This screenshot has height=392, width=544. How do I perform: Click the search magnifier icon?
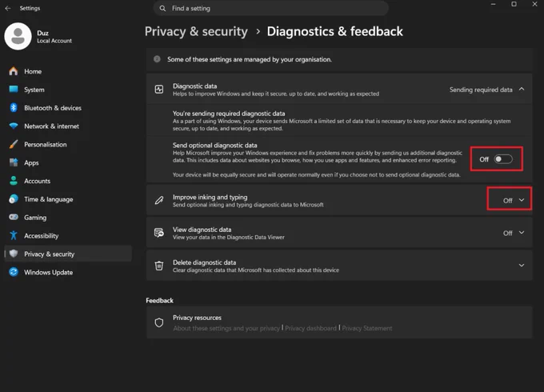(162, 8)
